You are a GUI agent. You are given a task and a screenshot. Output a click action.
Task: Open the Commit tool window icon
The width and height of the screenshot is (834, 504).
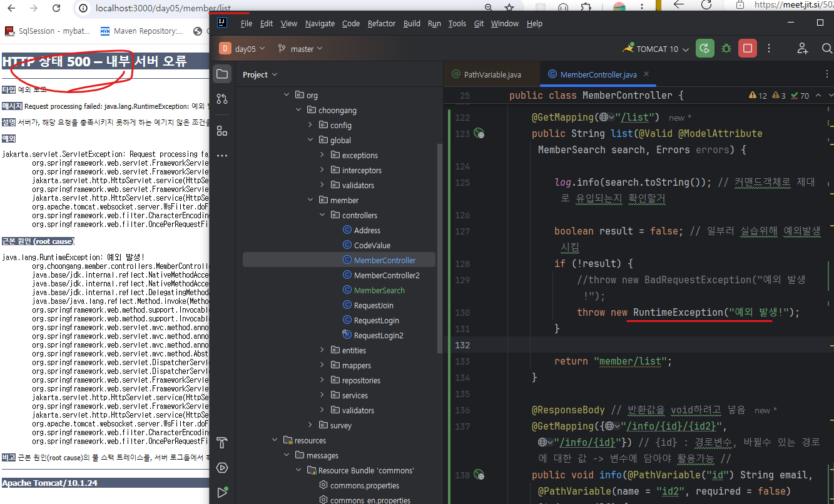click(222, 99)
